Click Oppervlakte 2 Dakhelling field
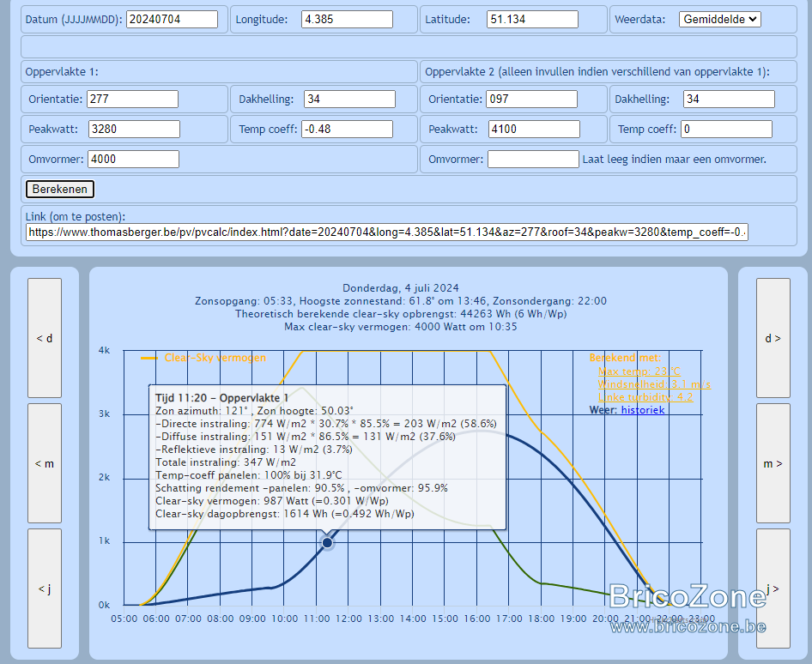This screenshot has height=664, width=812. [729, 99]
